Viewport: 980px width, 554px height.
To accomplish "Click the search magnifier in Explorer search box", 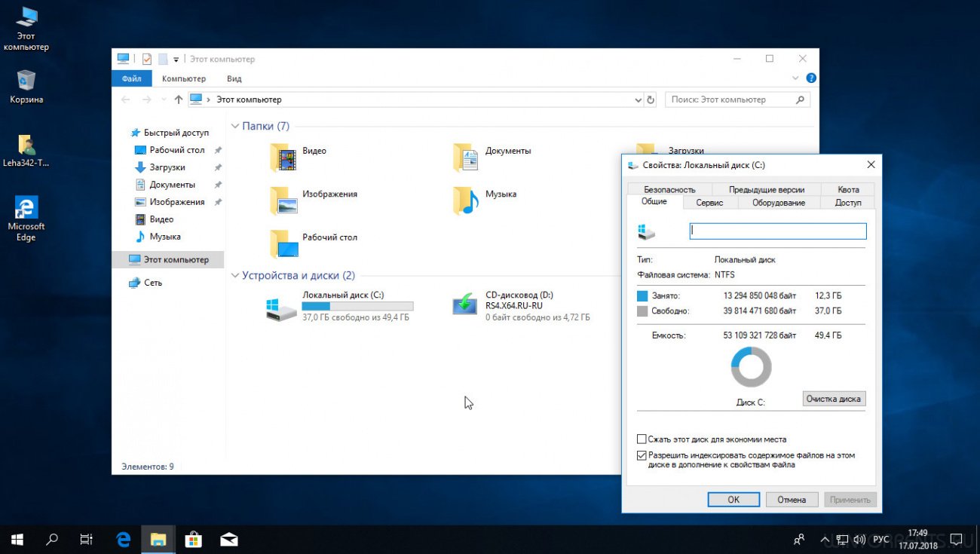I will tap(801, 99).
